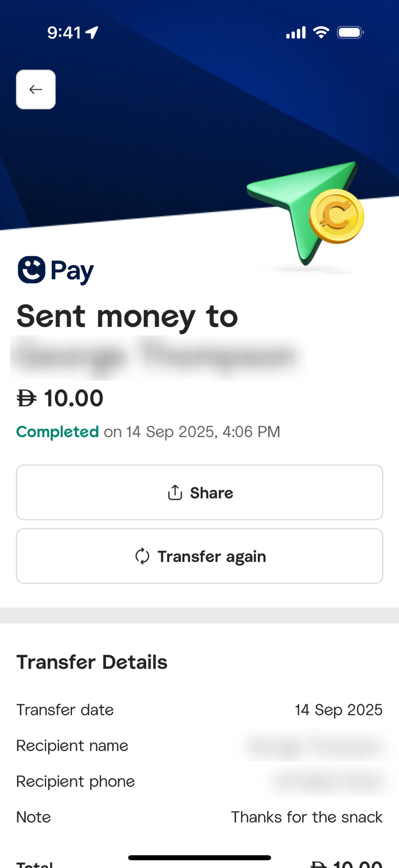Screen dimensions: 399x868
Task: Tap the blurred recipient name in heading
Action: click(x=155, y=357)
